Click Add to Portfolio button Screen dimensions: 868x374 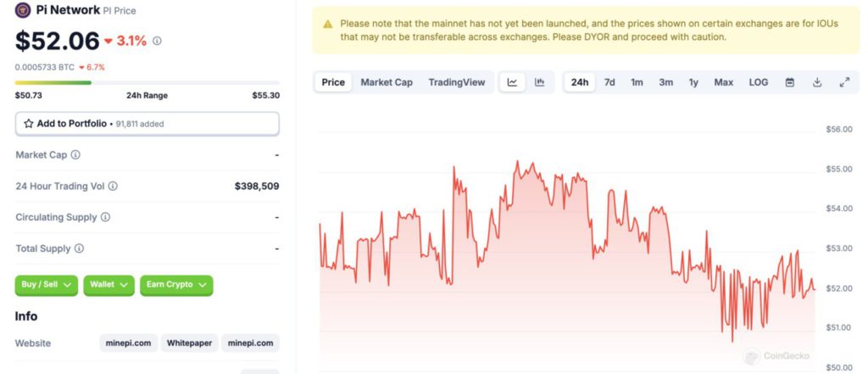tap(147, 124)
